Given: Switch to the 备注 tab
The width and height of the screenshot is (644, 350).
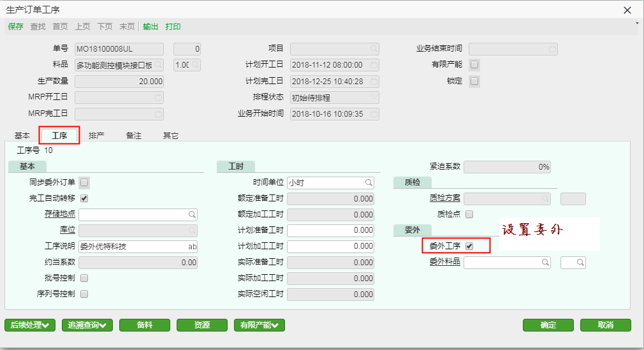Looking at the screenshot, I should 133,136.
